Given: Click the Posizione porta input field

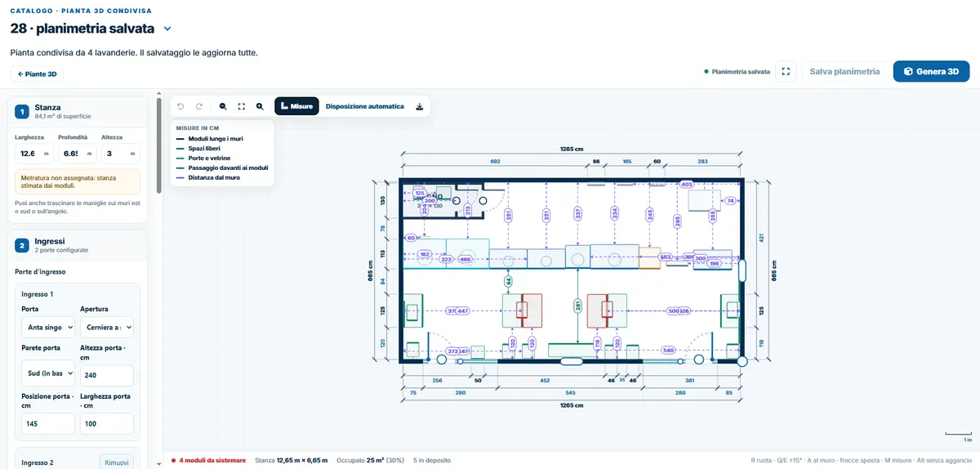Looking at the screenshot, I should [x=48, y=423].
